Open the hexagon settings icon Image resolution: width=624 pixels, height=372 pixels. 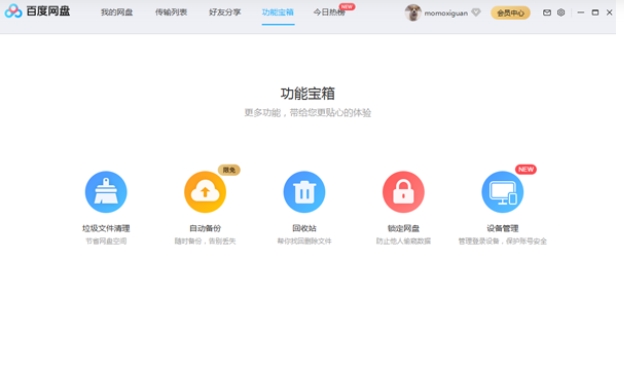point(561,13)
